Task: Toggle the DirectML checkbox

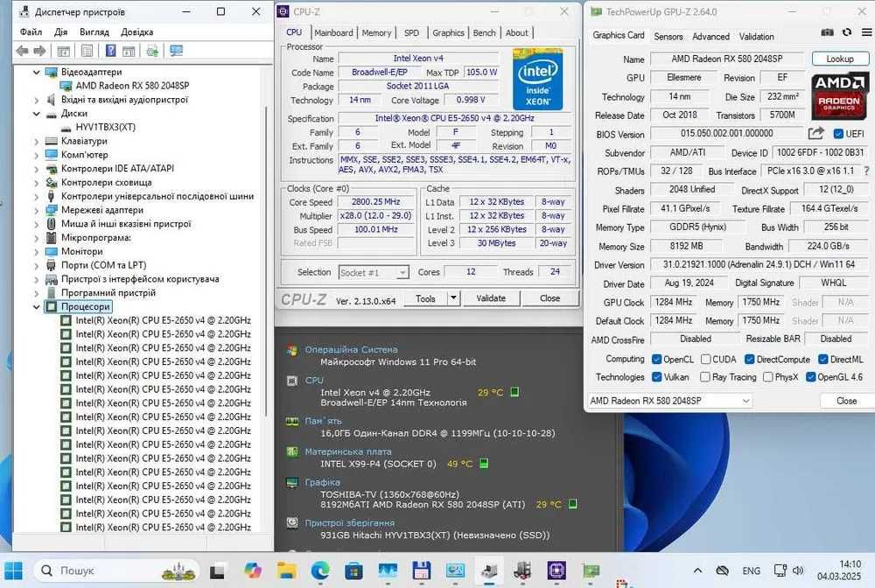Action: [x=823, y=360]
